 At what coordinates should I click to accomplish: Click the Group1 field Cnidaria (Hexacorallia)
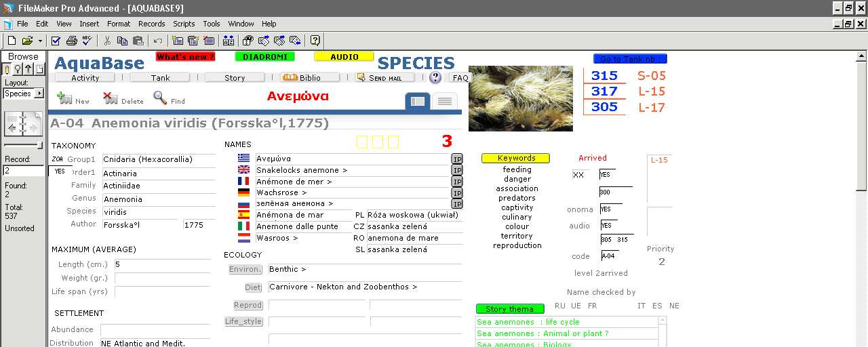[157, 159]
